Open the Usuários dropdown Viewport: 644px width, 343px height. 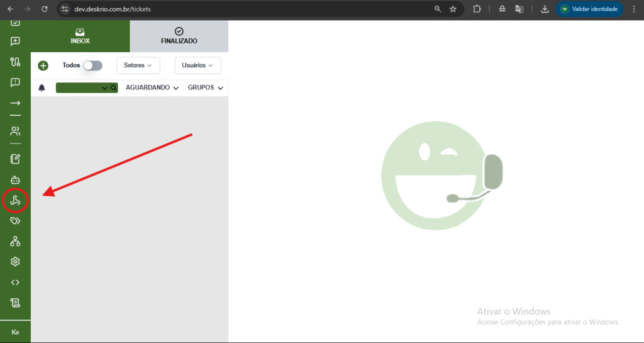pyautogui.click(x=198, y=65)
